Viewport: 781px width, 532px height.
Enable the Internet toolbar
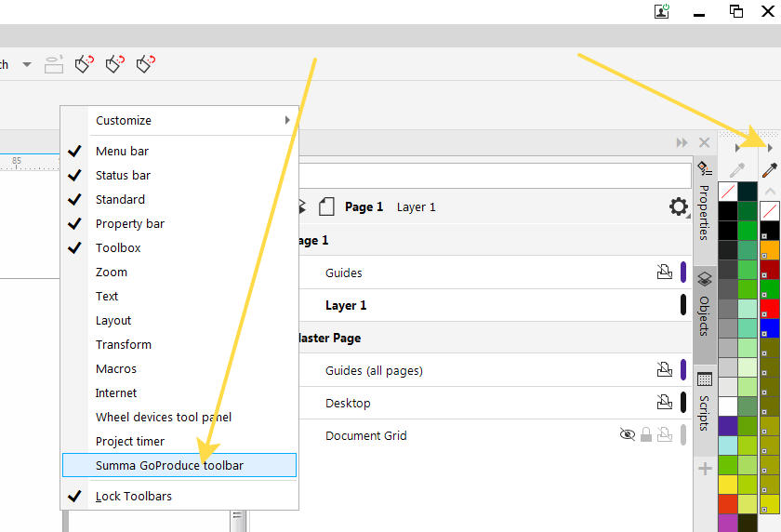(179, 392)
